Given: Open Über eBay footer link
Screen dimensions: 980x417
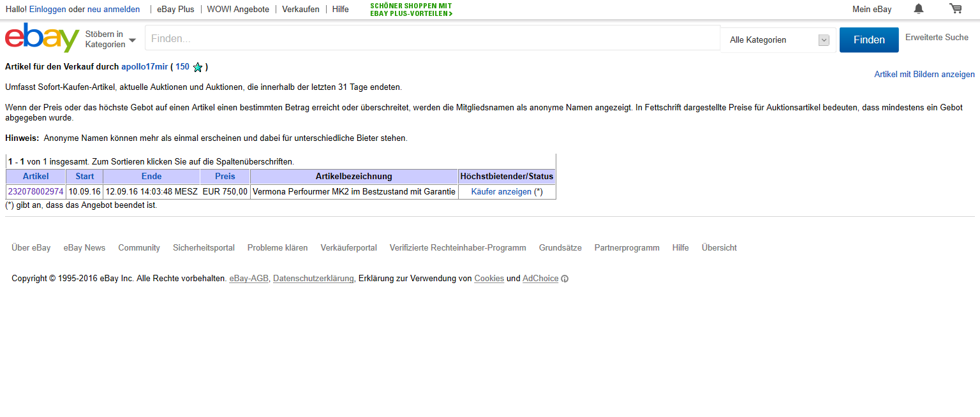Looking at the screenshot, I should pos(31,248).
